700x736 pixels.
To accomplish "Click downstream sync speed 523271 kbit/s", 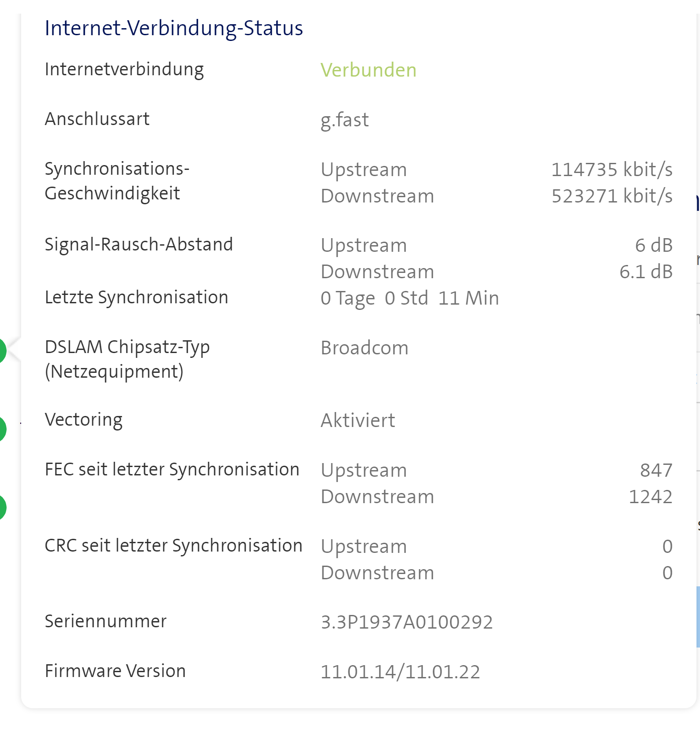I will 612,196.
